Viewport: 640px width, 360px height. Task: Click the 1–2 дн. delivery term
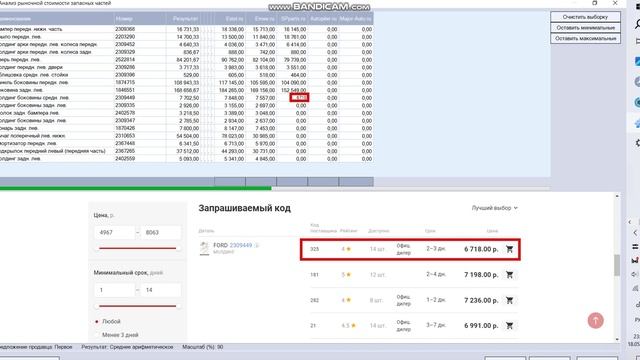[436, 300]
